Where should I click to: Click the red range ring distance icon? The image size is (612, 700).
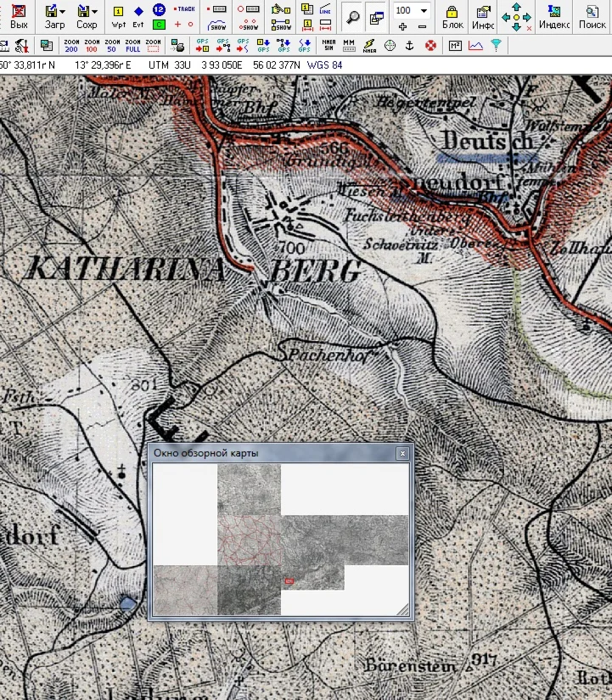tap(325, 25)
